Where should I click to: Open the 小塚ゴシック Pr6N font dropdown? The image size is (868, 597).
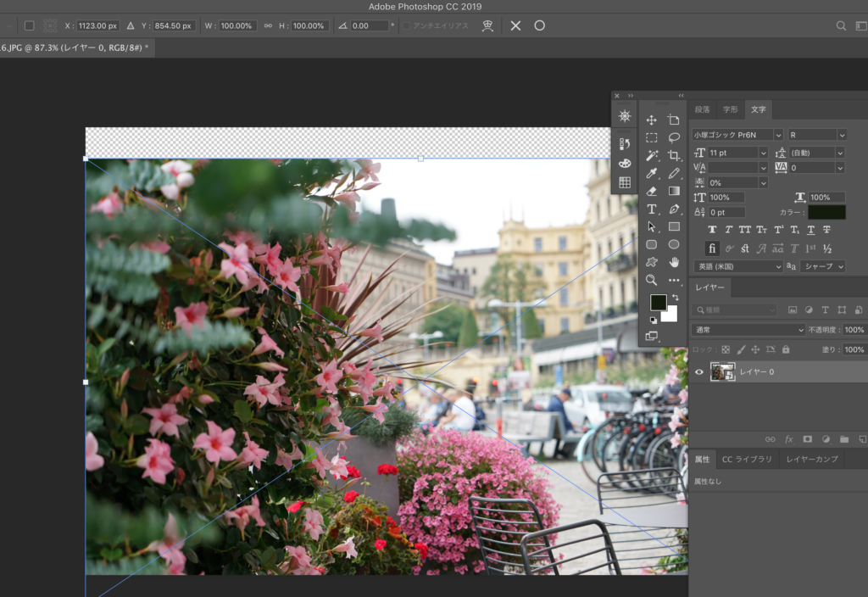(778, 135)
